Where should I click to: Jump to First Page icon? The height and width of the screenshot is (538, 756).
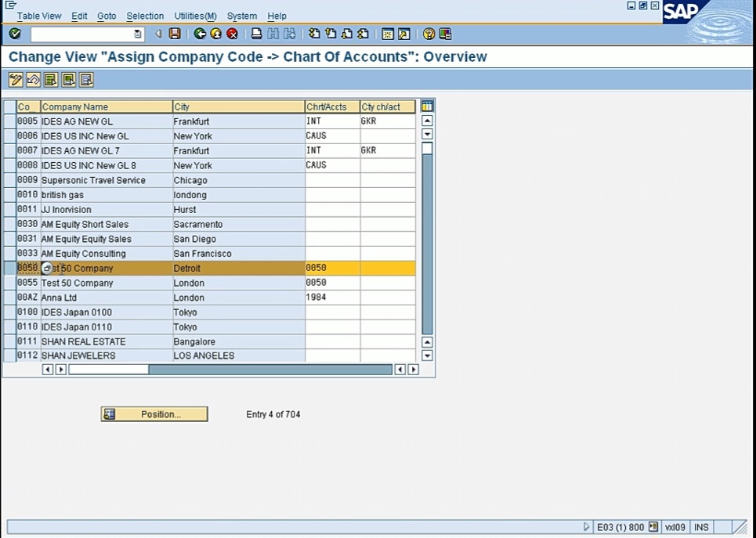(x=314, y=34)
